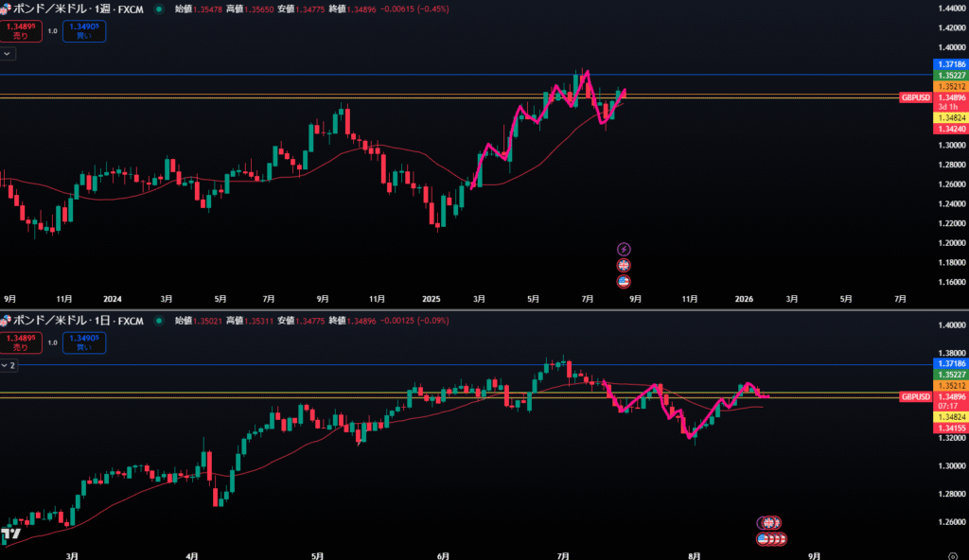Click the 売り sell button on the daily chart
This screenshot has width=969, height=560.
click(x=21, y=342)
